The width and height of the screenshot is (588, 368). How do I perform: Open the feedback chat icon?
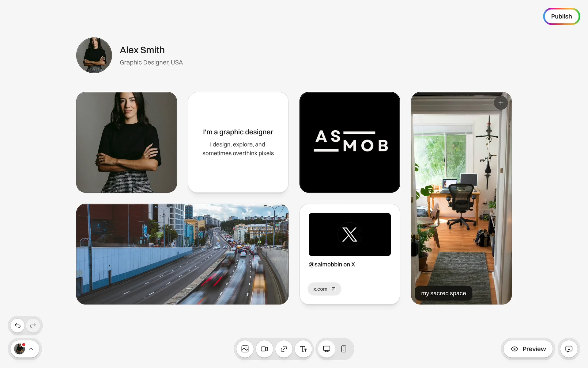click(569, 349)
